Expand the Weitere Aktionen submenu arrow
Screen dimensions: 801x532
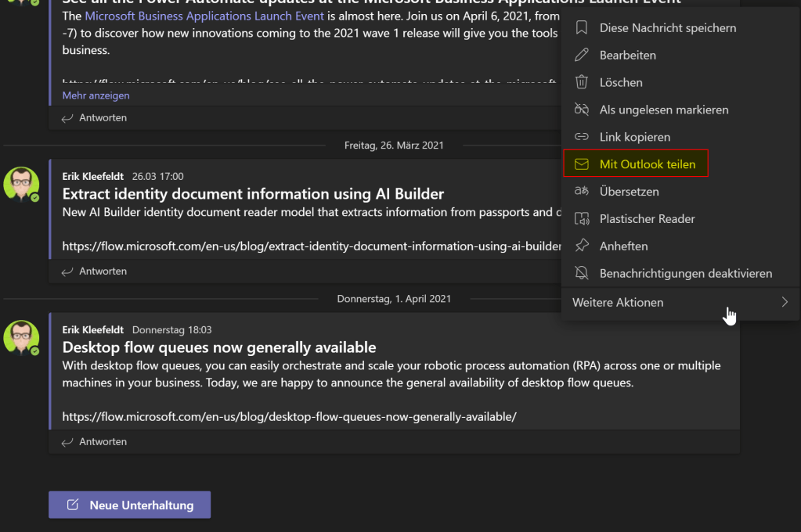(784, 302)
